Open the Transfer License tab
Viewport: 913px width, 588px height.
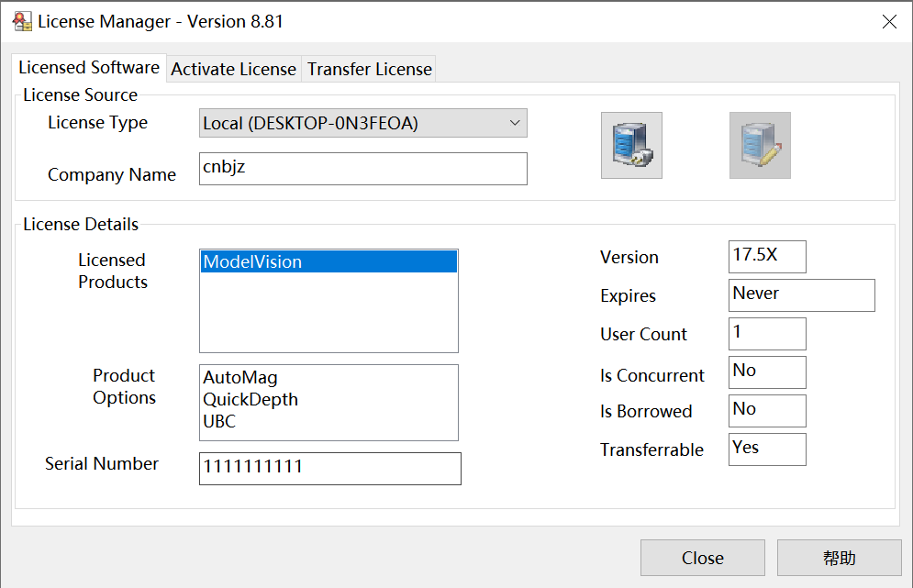(369, 70)
